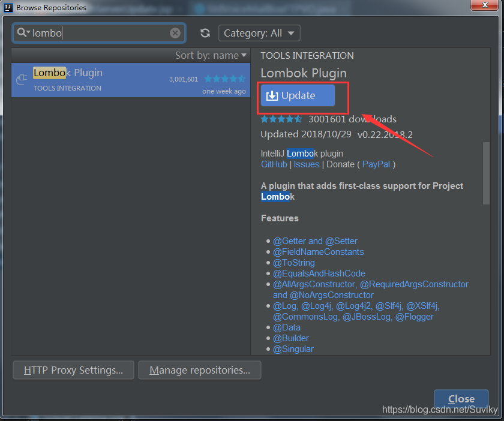Click the star rating in the details panel

point(281,119)
